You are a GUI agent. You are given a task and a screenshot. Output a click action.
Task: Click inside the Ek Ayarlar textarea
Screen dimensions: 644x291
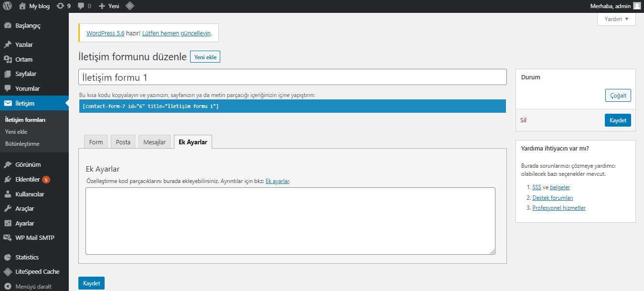point(290,221)
